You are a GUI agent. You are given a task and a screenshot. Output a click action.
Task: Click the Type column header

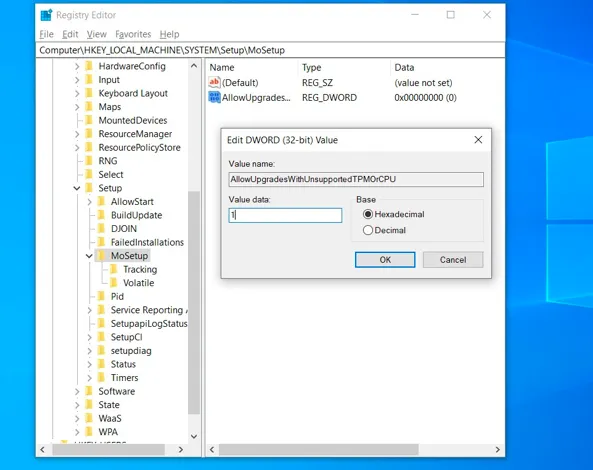344,67
